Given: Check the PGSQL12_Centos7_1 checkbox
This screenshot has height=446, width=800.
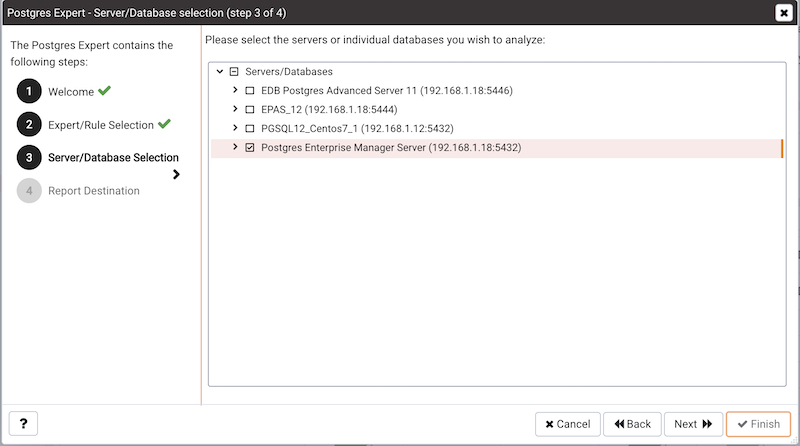Looking at the screenshot, I should (x=249, y=128).
